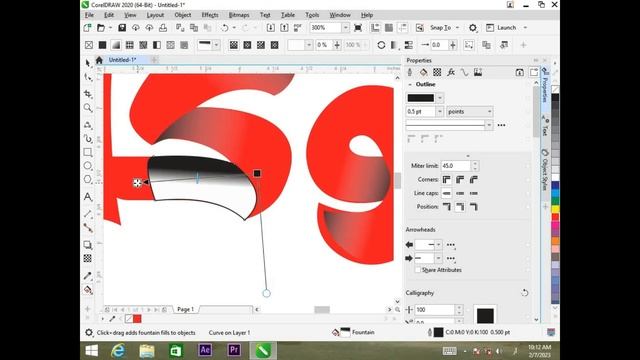The height and width of the screenshot is (360, 640).
Task: Open the line style dropdown
Action: tap(489, 125)
